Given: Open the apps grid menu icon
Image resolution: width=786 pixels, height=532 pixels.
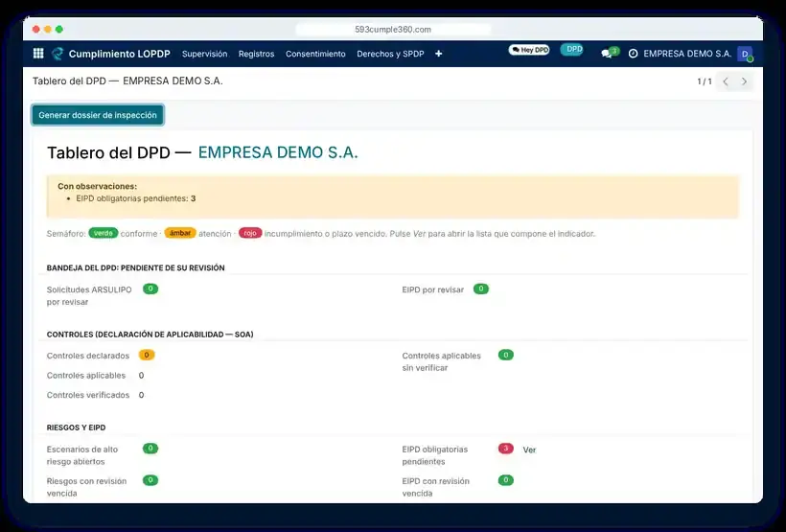Looking at the screenshot, I should coord(38,54).
